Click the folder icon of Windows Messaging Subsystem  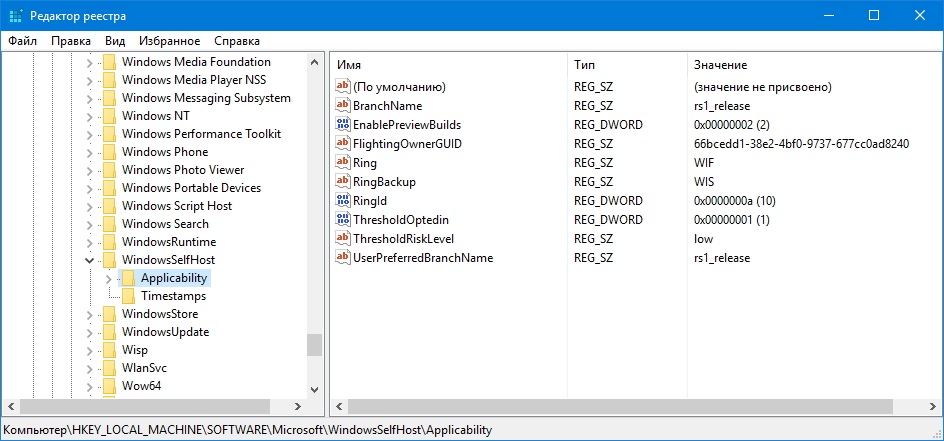coord(109,98)
